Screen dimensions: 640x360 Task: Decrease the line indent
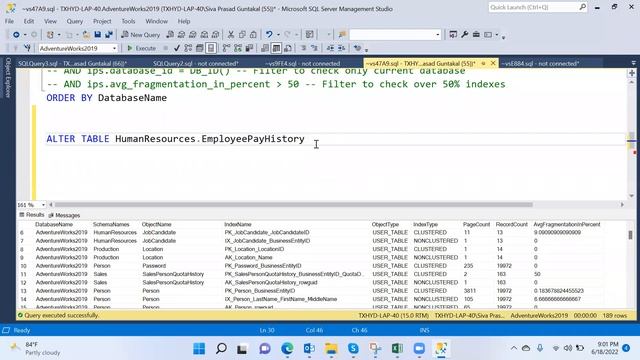330,48
